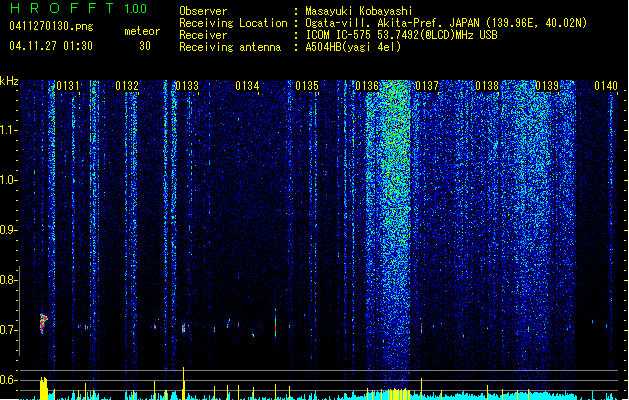Click the 0.6 kHz frequency label
This screenshot has height=400, width=629.
tap(8, 380)
